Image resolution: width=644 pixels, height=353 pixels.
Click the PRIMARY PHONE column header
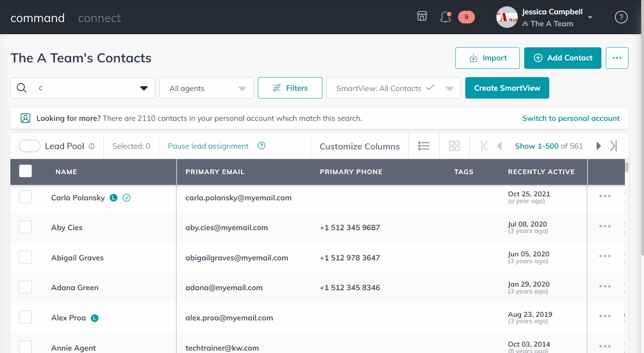(x=351, y=172)
